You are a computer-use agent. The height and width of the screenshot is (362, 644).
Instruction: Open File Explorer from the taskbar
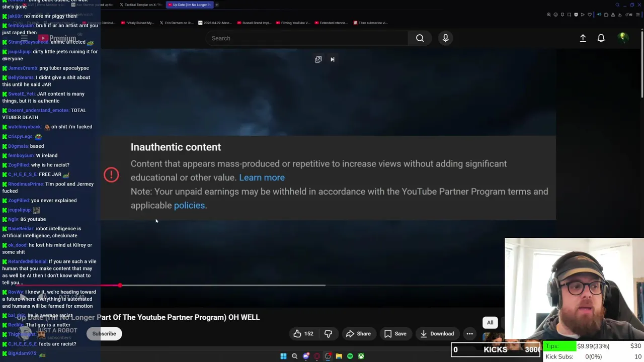(339, 356)
